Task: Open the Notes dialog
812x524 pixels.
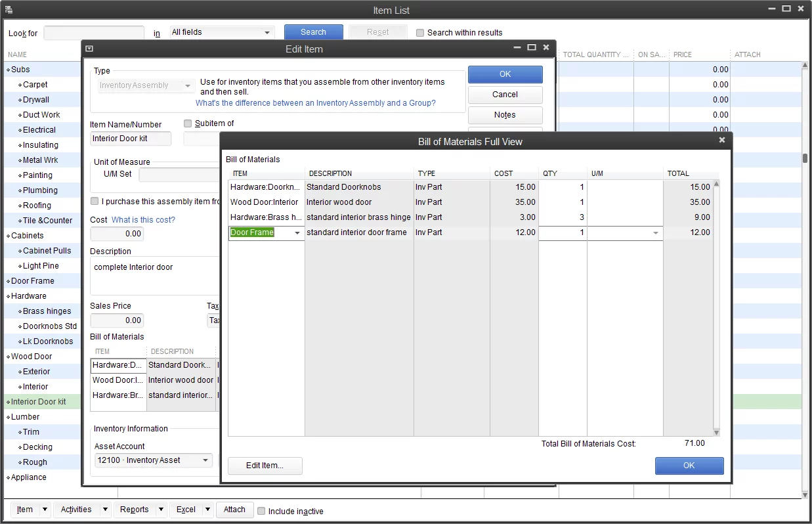Action: pos(505,115)
